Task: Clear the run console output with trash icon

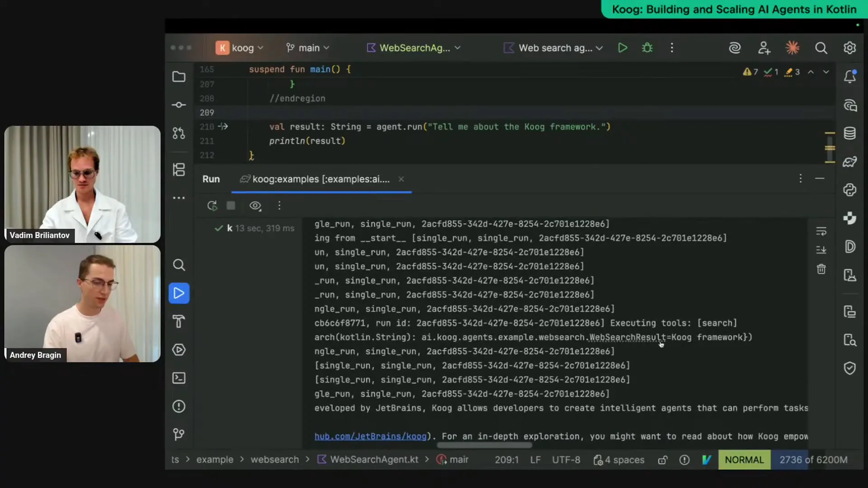Action: tap(821, 269)
